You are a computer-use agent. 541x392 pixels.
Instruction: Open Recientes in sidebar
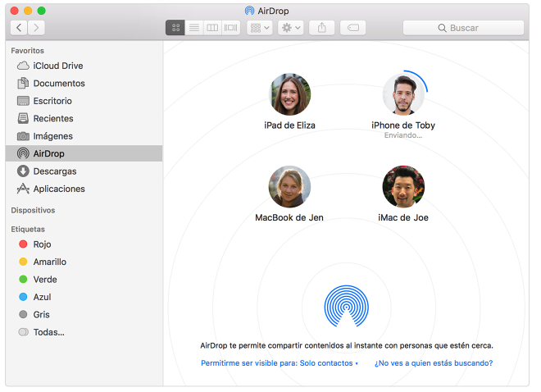(x=84, y=118)
